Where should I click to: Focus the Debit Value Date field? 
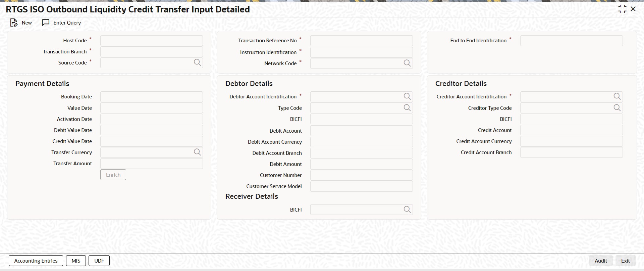pos(152,130)
